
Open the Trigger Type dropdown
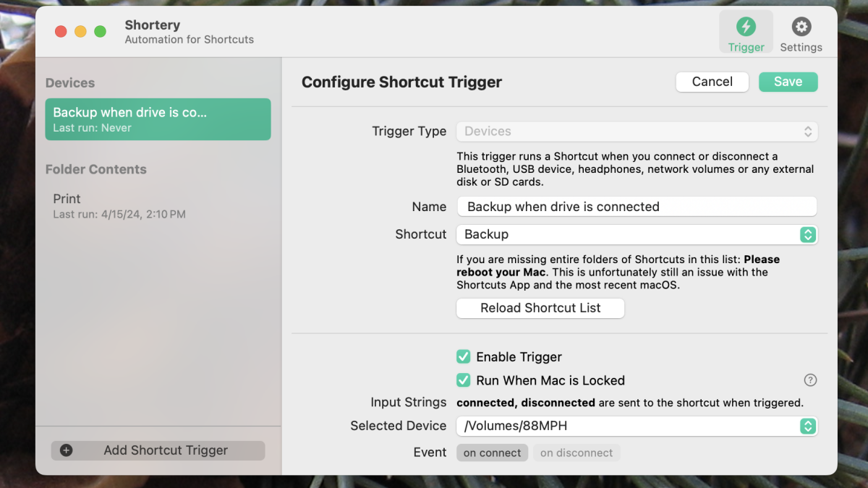pyautogui.click(x=637, y=132)
